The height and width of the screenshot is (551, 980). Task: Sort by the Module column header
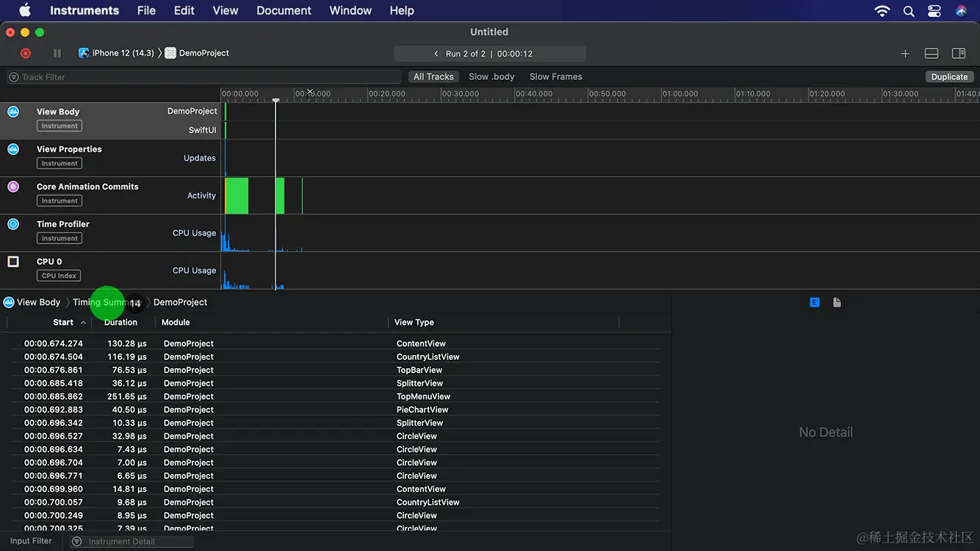(176, 322)
